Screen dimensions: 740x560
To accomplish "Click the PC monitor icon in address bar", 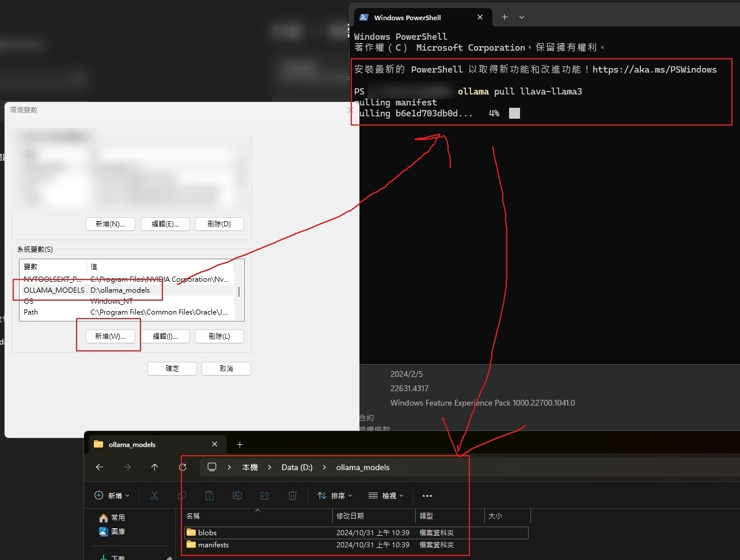I will (212, 467).
